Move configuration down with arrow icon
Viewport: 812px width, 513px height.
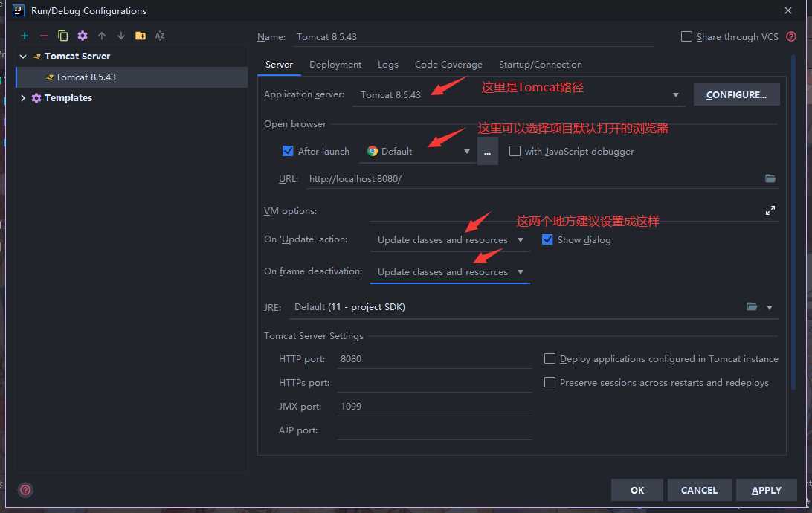coord(120,36)
